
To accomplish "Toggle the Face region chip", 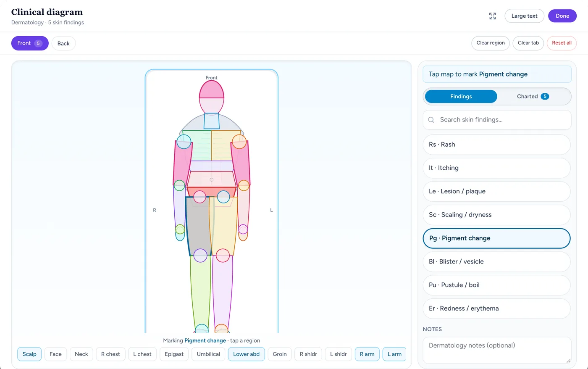I will point(55,354).
